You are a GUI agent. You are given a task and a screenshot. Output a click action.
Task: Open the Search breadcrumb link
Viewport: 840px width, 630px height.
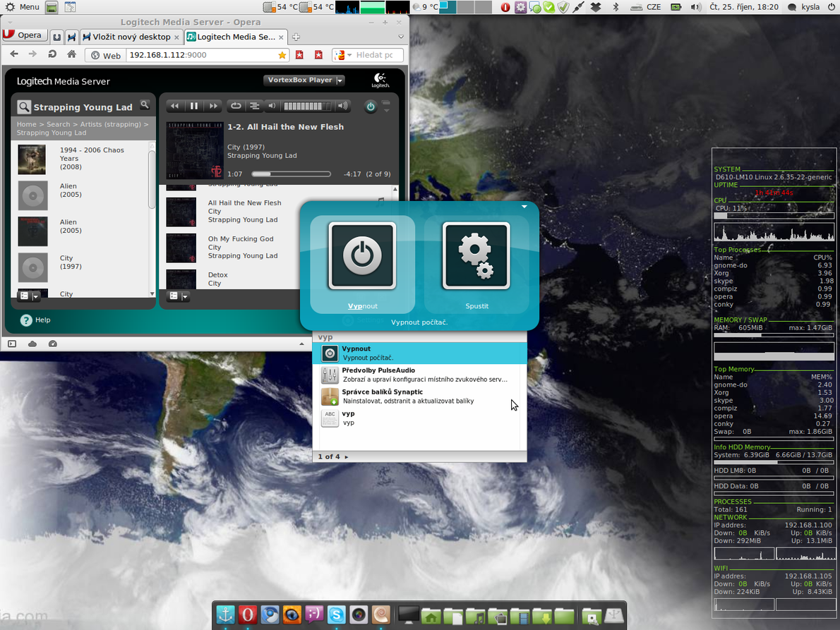click(x=59, y=124)
